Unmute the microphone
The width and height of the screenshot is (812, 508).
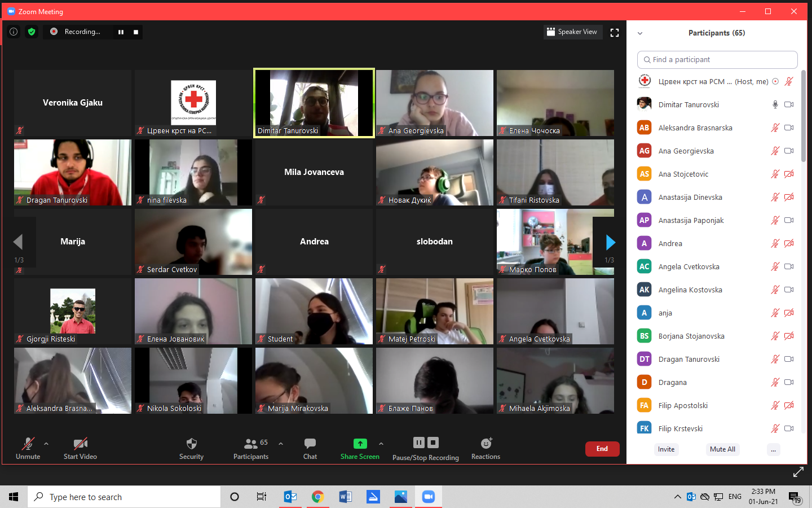pos(28,444)
